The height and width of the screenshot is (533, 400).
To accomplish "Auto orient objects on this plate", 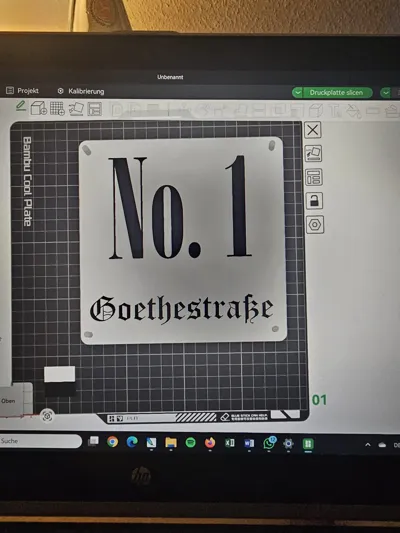I will tap(313, 154).
